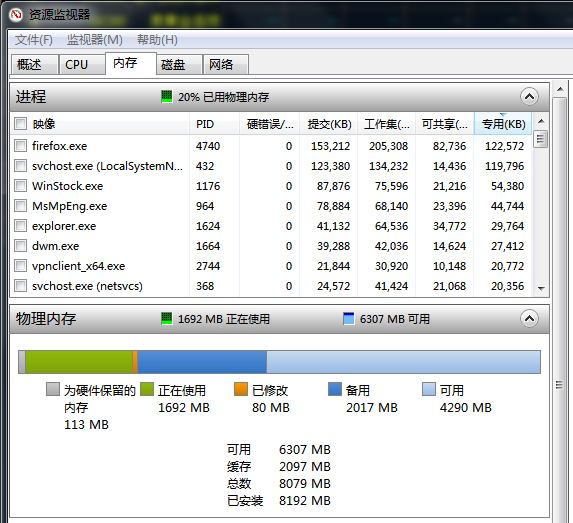Click the light blue 可用 legend swatch
The width and height of the screenshot is (573, 523).
[429, 389]
